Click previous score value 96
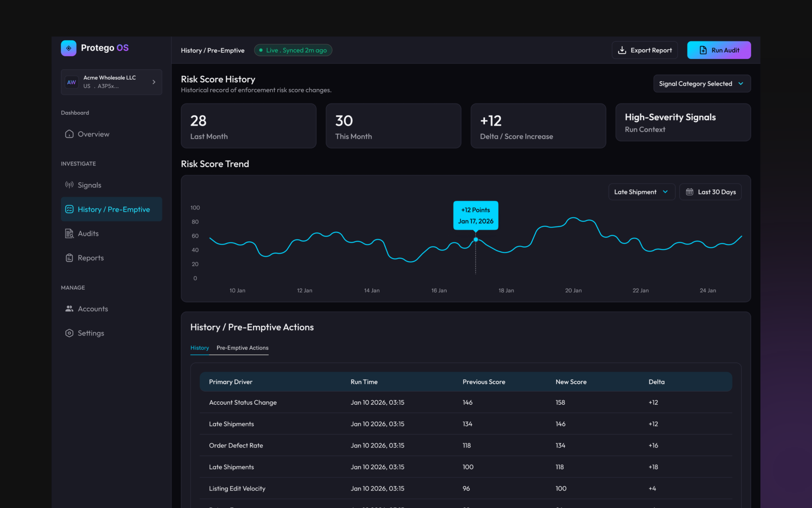 click(x=466, y=488)
